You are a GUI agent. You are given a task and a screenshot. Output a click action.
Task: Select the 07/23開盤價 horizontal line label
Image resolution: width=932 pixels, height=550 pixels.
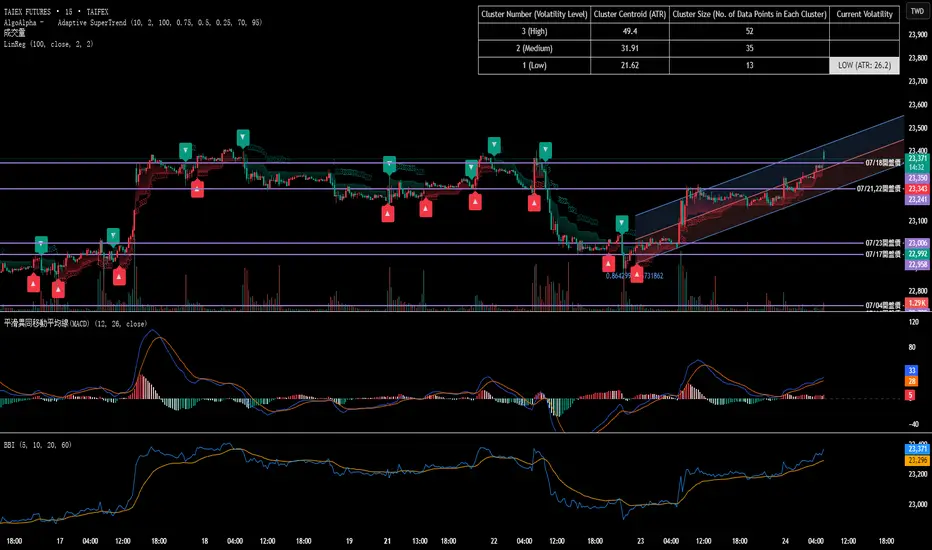point(881,243)
